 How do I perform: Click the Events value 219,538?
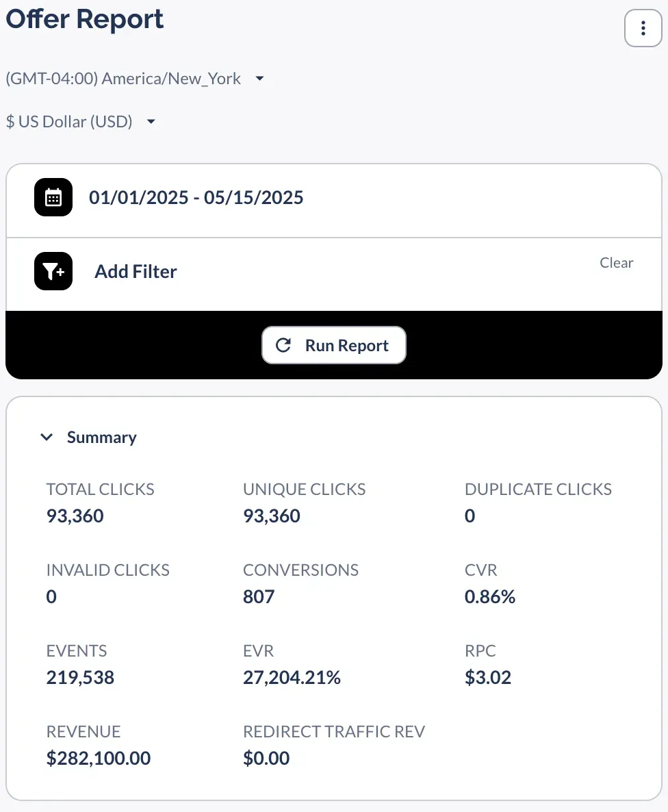coord(80,677)
